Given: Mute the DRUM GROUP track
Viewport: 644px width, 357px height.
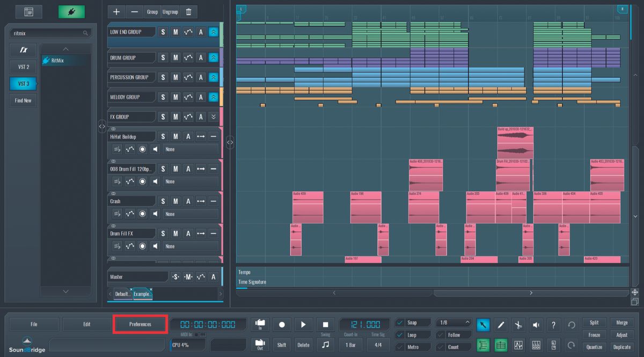Looking at the screenshot, I should coord(175,57).
